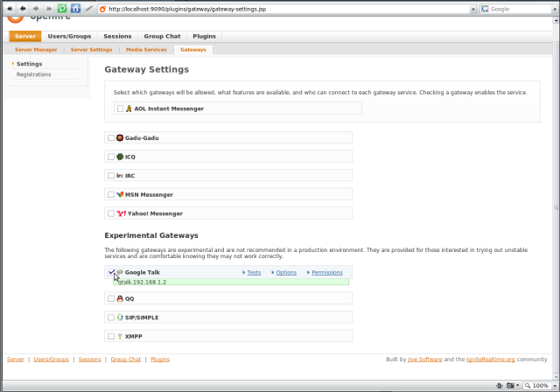This screenshot has height=392, width=560.
Task: Enable the ICQ gateway checkbox
Action: click(x=111, y=157)
